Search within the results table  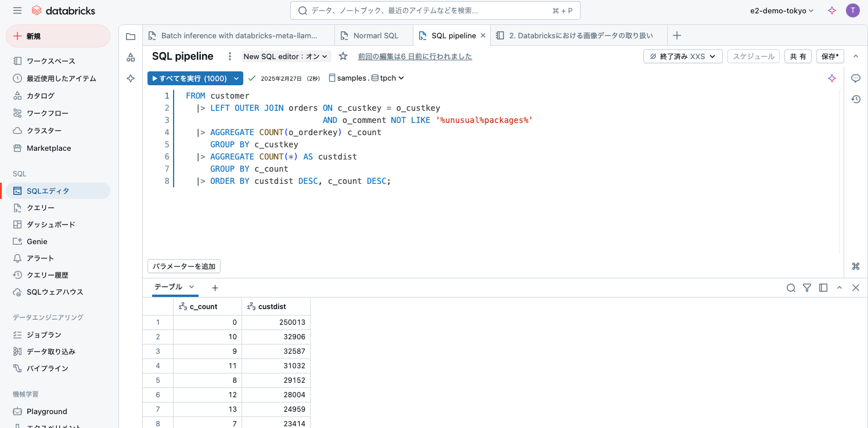tap(791, 288)
